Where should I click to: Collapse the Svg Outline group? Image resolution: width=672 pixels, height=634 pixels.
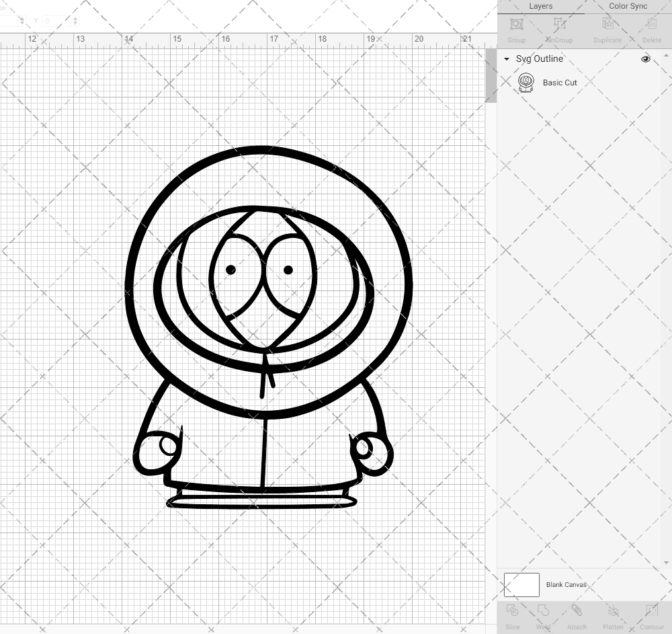[507, 59]
